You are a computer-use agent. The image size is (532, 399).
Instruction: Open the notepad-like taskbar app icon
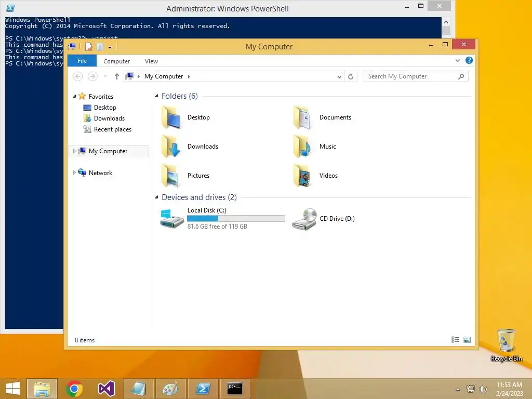(138, 389)
